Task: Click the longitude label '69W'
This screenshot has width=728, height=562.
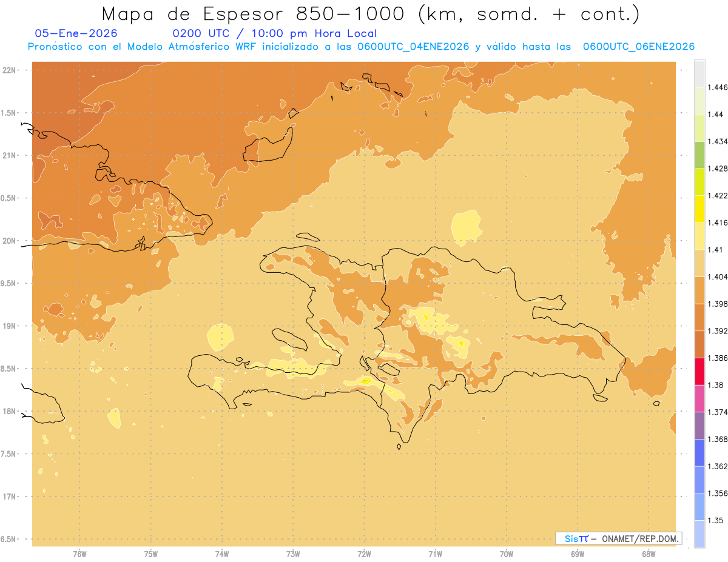Action: tap(578, 554)
